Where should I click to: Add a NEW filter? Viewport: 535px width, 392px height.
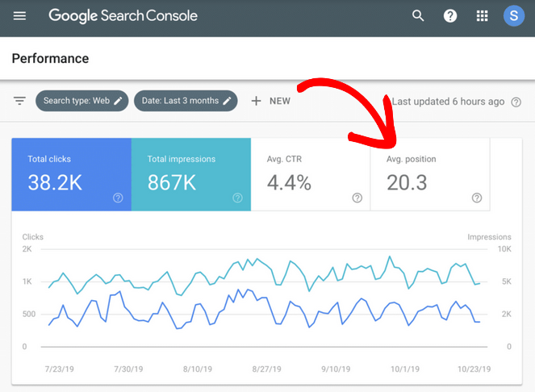[270, 101]
